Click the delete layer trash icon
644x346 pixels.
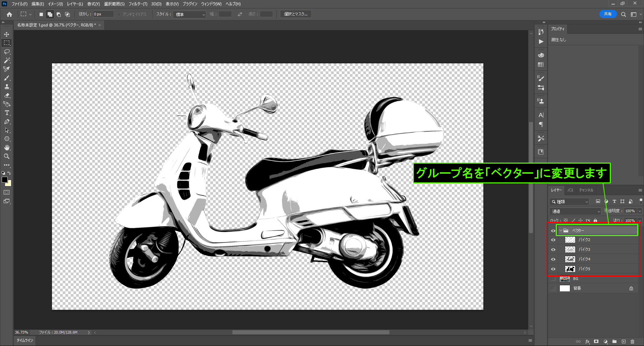coord(632,342)
